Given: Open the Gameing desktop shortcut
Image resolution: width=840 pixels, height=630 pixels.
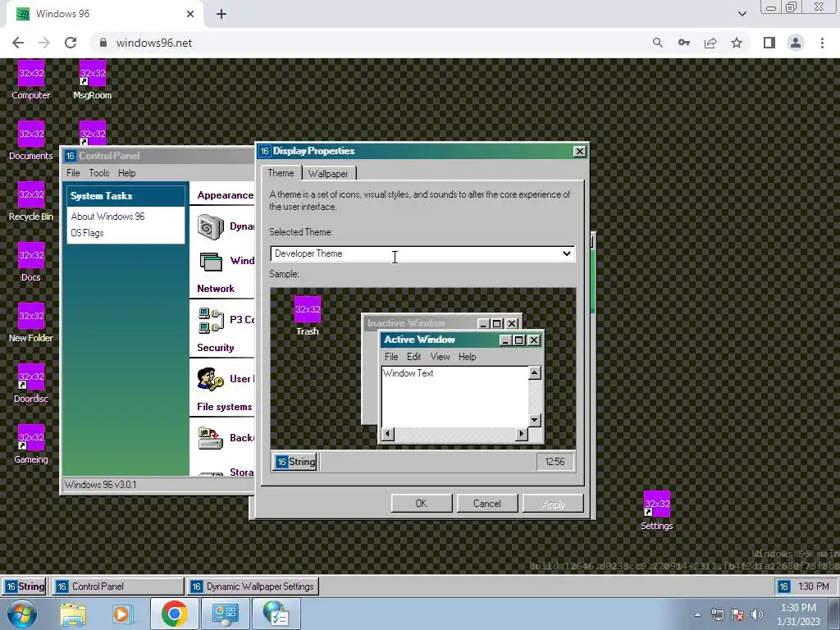Looking at the screenshot, I should click(x=31, y=444).
